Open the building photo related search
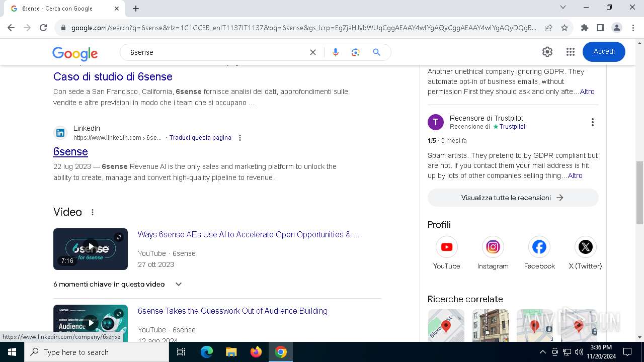This screenshot has width=644, height=362. pos(491,325)
